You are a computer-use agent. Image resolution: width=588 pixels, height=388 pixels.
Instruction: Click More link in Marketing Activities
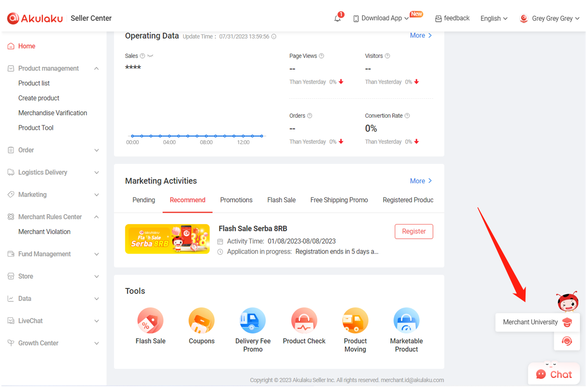421,181
